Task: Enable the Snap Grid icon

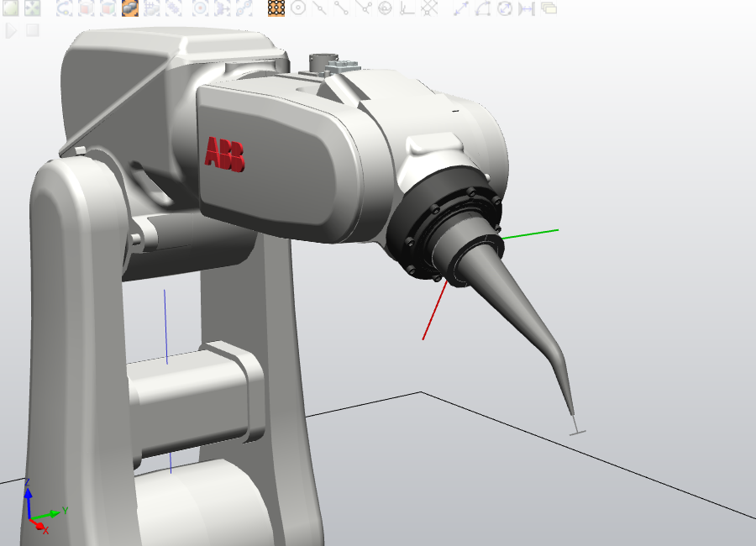Action: tap(429, 8)
